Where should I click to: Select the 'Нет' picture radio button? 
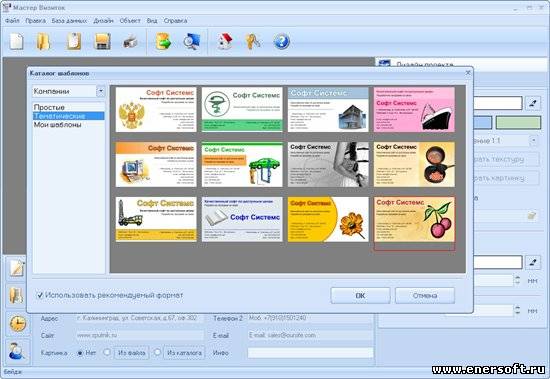(x=80, y=353)
